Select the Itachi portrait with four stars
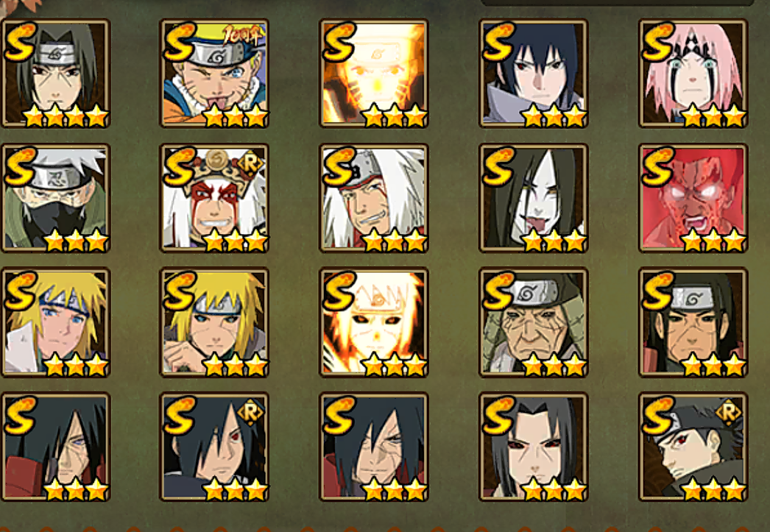Viewport: 770px width, 532px height. click(55, 74)
